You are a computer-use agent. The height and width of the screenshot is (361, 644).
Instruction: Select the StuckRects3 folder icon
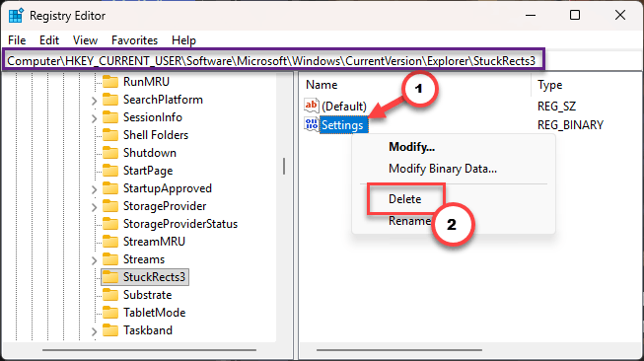[110, 277]
